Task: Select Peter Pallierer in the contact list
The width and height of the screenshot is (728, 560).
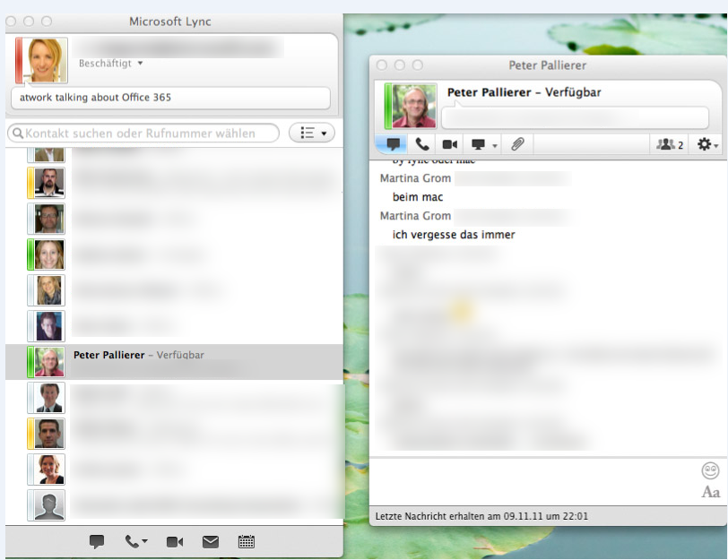Action: 174,362
